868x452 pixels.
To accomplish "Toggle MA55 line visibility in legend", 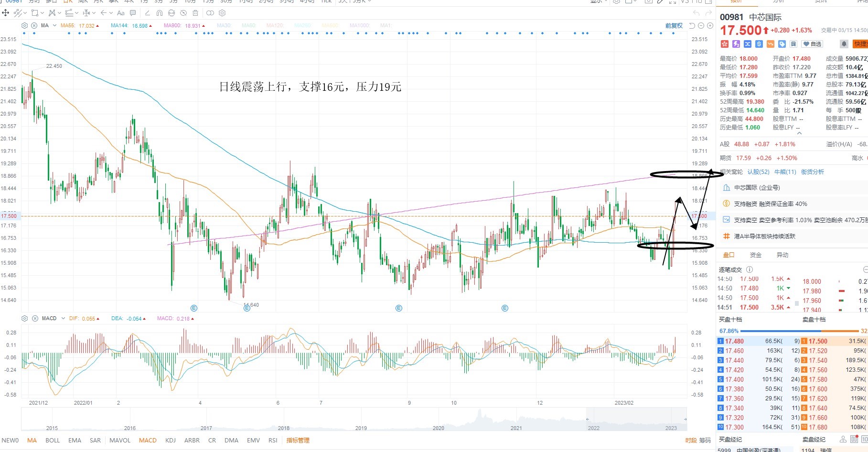I will (80, 26).
